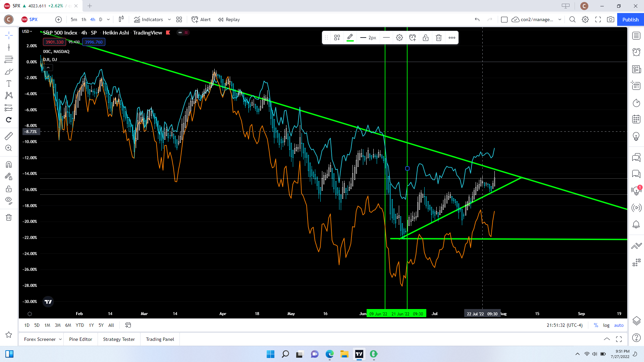Viewport: 644px width, 362px height.
Task: Switch to the Strategy Tester tab
Action: 119,339
